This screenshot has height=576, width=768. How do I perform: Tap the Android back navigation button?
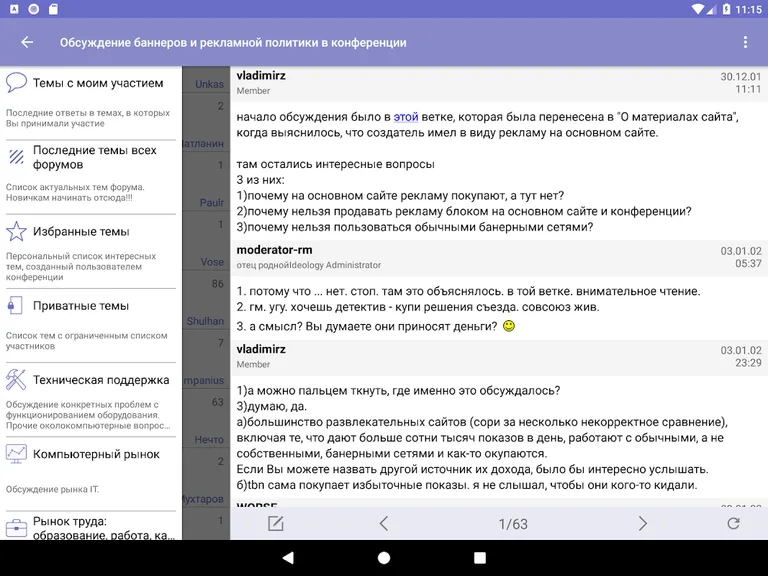coord(288,558)
